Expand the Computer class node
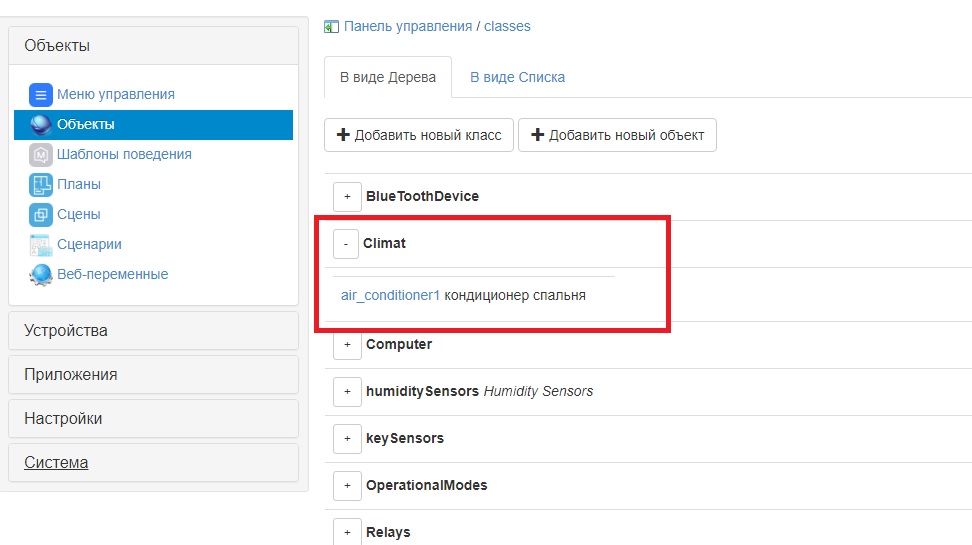The height and width of the screenshot is (545, 972). pyautogui.click(x=347, y=345)
